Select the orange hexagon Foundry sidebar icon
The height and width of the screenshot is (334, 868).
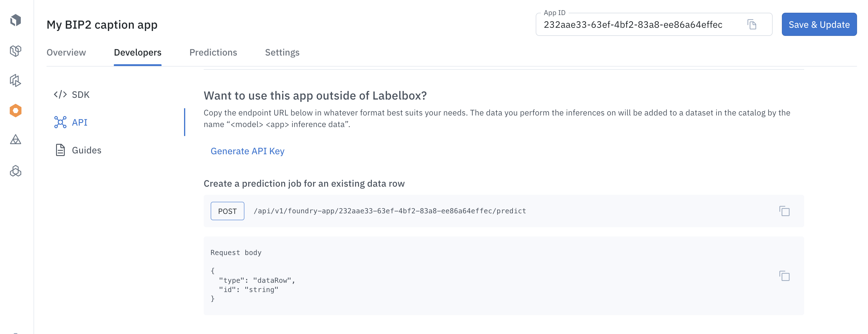coord(16,110)
